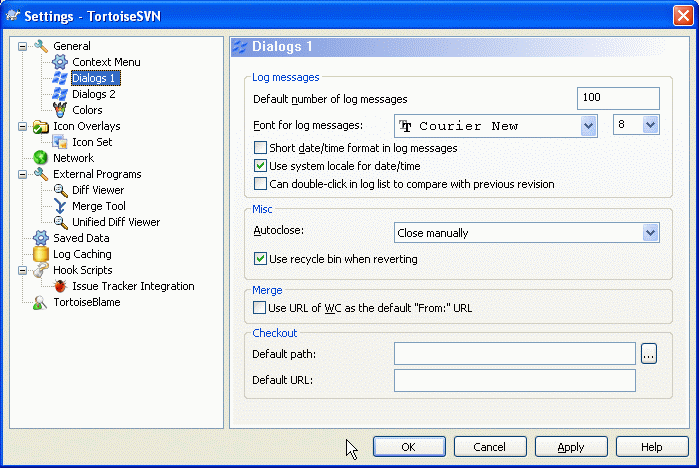Open the font size 8 dropdown
The width and height of the screenshot is (699, 468).
pyautogui.click(x=650, y=125)
